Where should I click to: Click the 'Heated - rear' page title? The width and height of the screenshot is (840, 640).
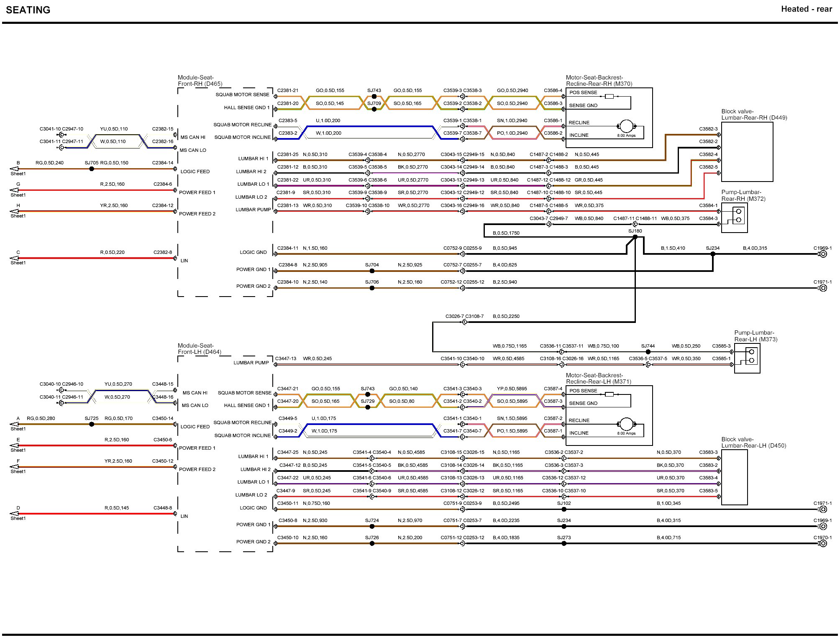[806, 9]
